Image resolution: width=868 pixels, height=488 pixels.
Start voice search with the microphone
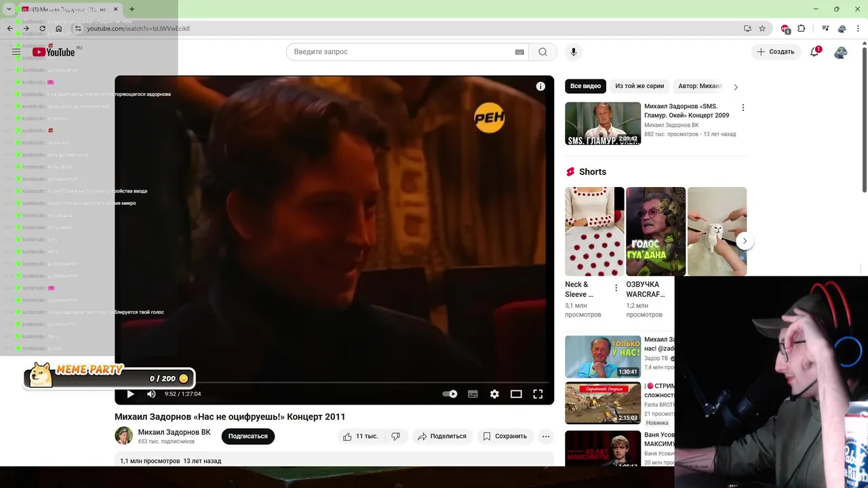pyautogui.click(x=574, y=52)
